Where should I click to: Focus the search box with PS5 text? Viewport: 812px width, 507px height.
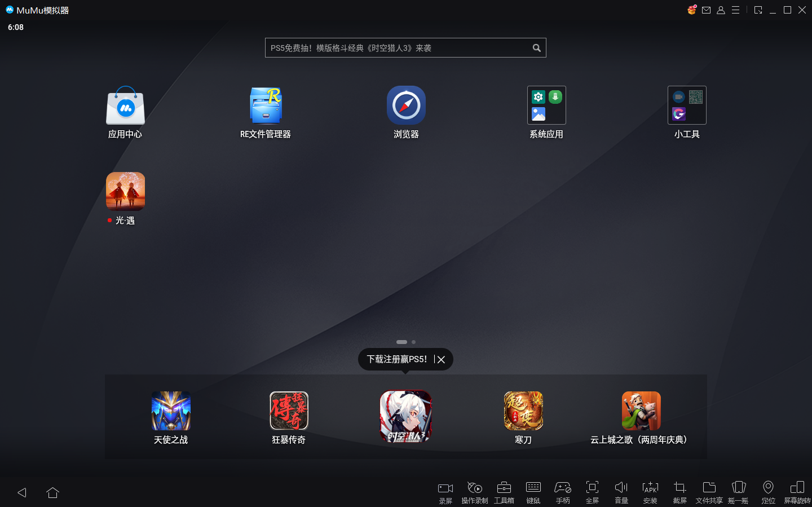point(405,48)
